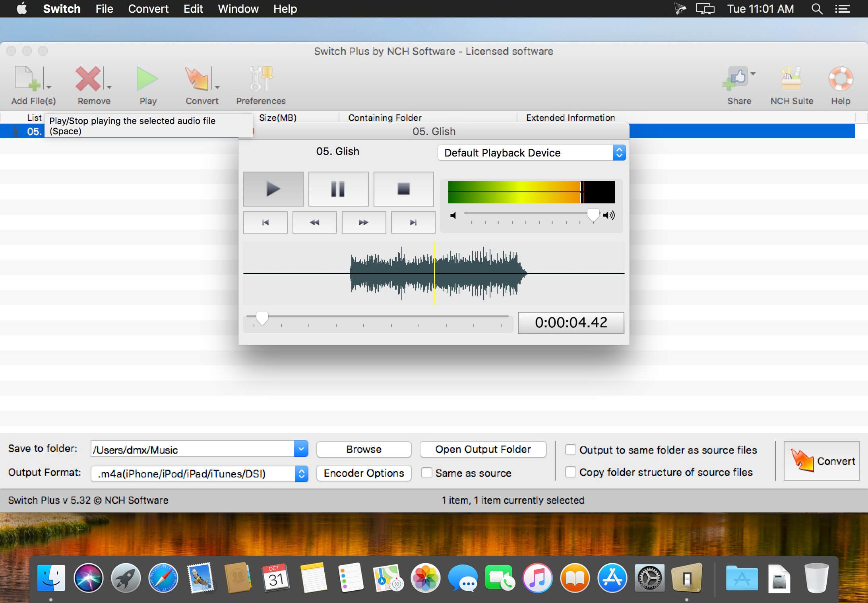Viewport: 868px width, 603px height.
Task: Skip to the track start
Action: (265, 222)
